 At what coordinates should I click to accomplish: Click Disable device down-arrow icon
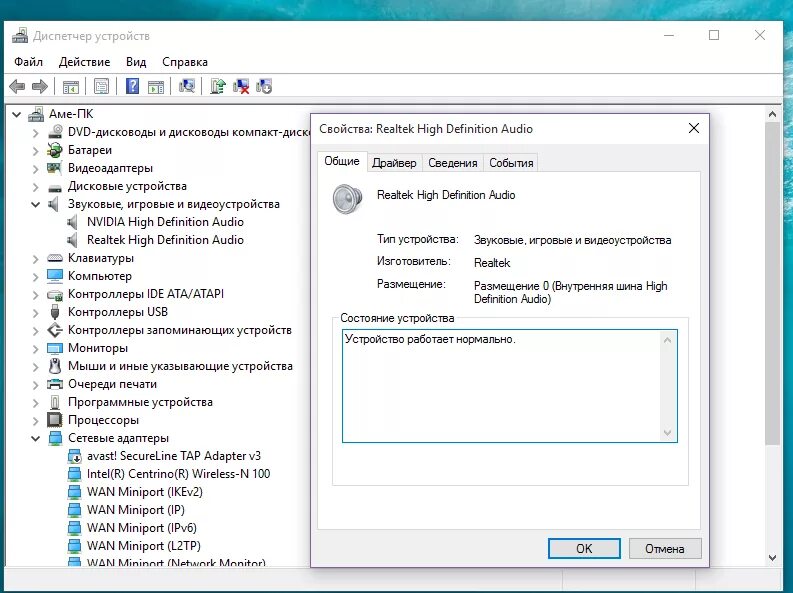264,86
